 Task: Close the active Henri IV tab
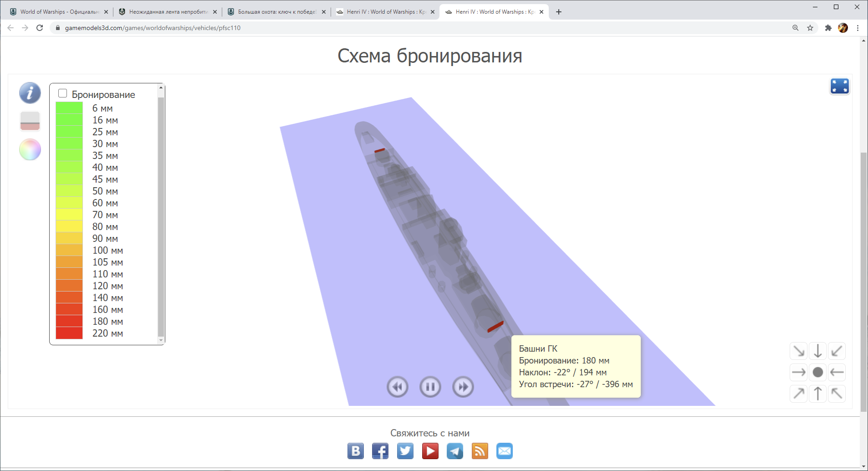click(x=541, y=12)
